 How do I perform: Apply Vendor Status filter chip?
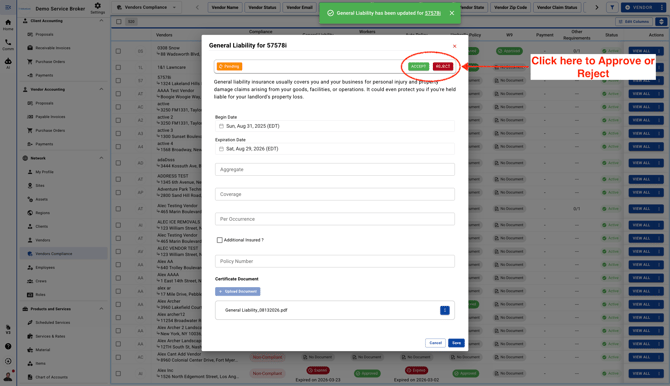pyautogui.click(x=262, y=7)
